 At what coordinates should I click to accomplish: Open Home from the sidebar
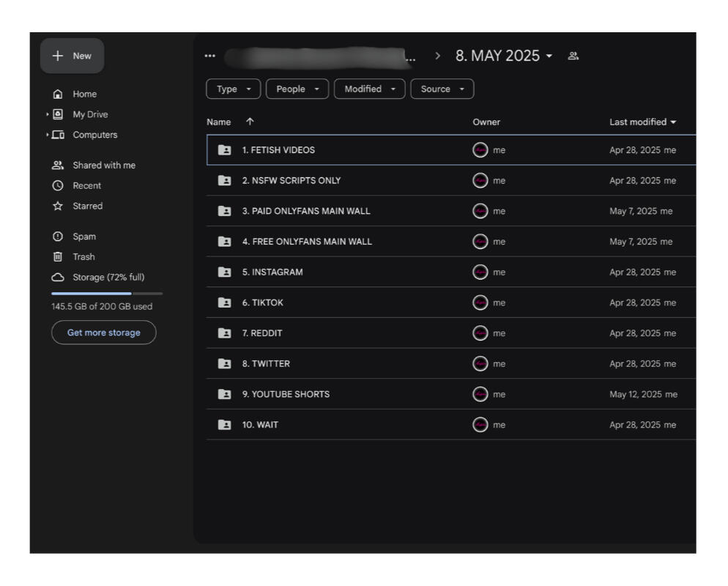84,94
